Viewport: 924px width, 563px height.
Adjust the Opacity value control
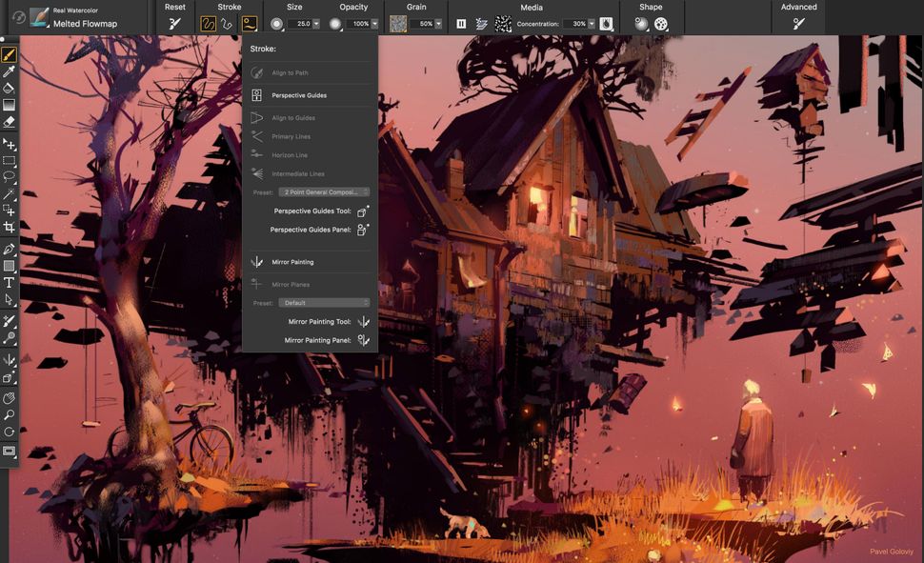(360, 24)
